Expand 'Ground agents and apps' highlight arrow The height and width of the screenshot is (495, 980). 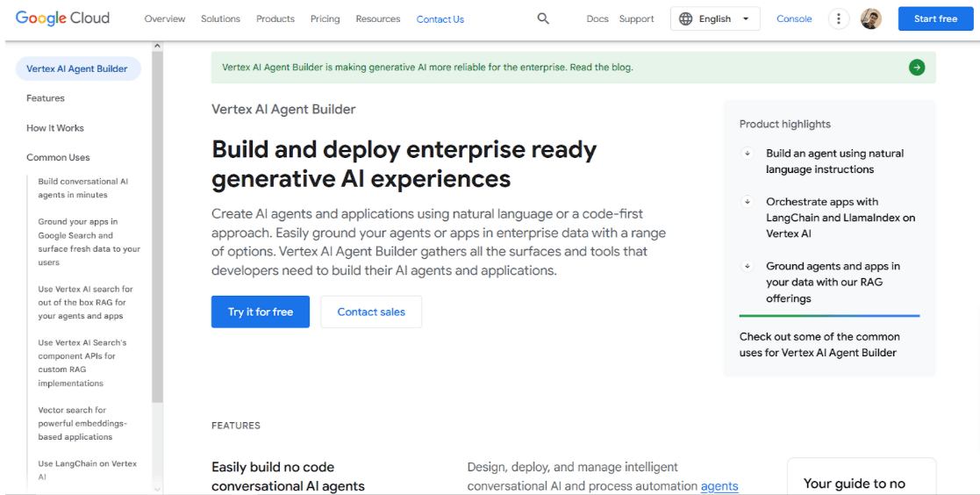[x=747, y=266]
